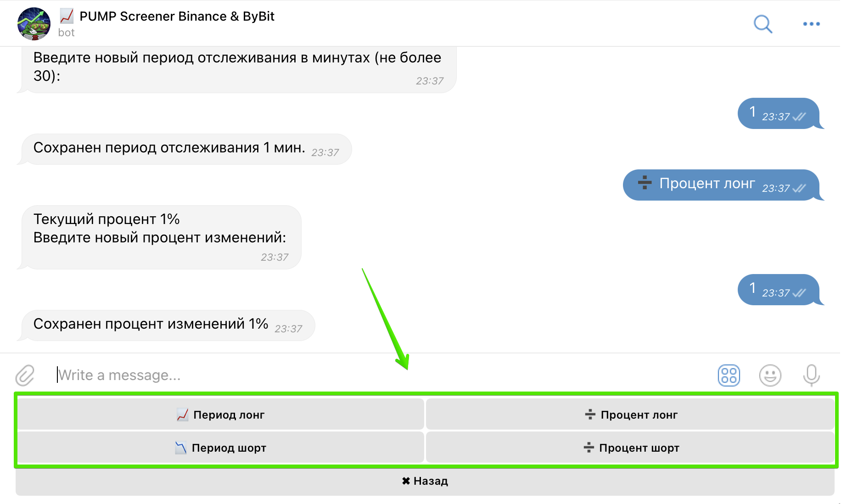Click the Текущий процент 1% message bubble
This screenshot has height=504, width=841.
161,236
